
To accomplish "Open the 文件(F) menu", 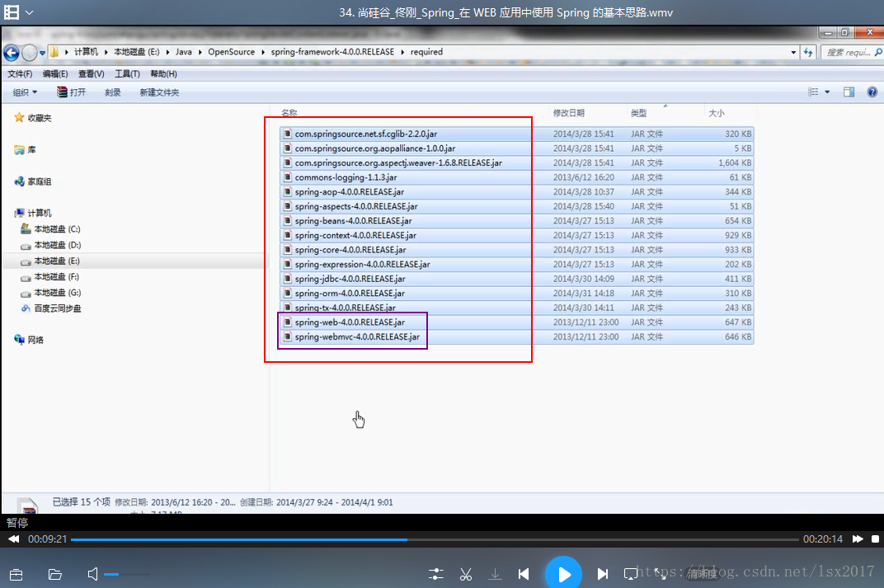I will coord(20,74).
